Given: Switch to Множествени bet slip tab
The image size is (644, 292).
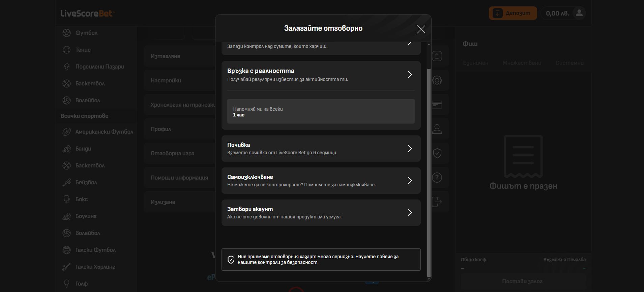Looking at the screenshot, I should point(522,63).
